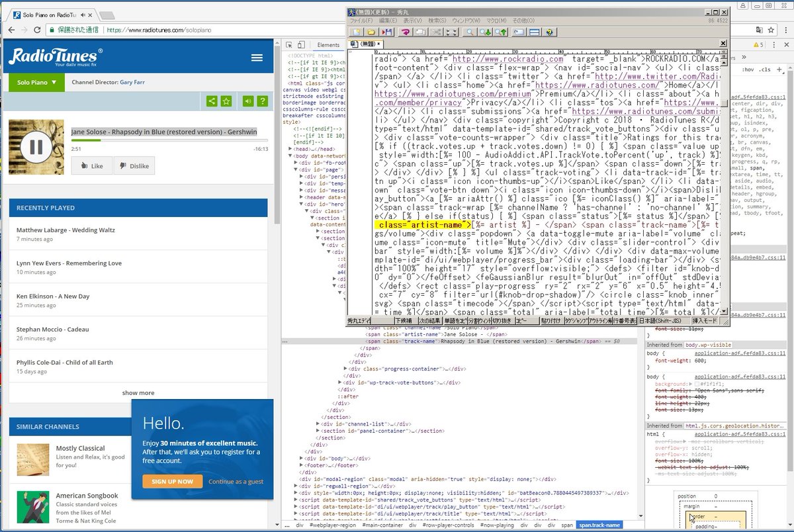Close the Hidemaru document tab with X
The height and width of the screenshot is (532, 794).
[x=723, y=44]
